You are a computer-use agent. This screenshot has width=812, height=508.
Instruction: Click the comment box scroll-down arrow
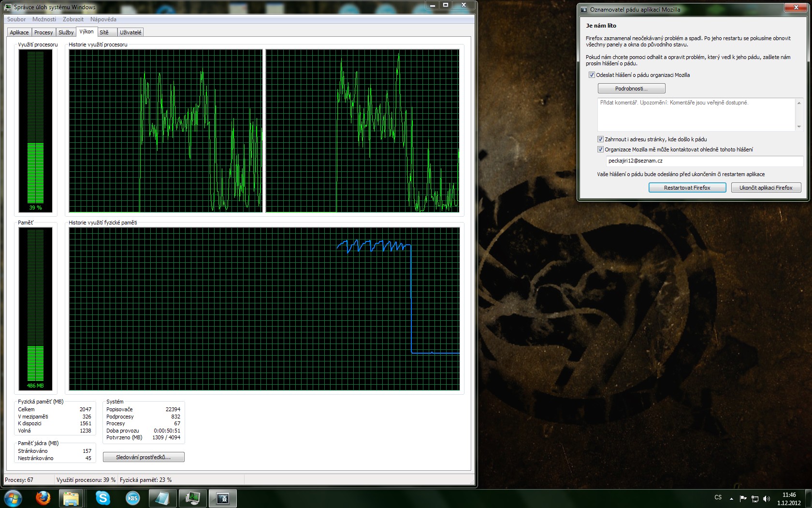pos(799,126)
